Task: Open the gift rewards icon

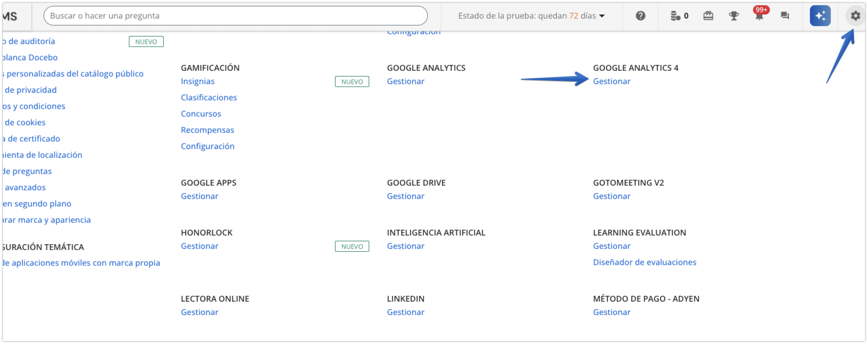Action: 708,15
